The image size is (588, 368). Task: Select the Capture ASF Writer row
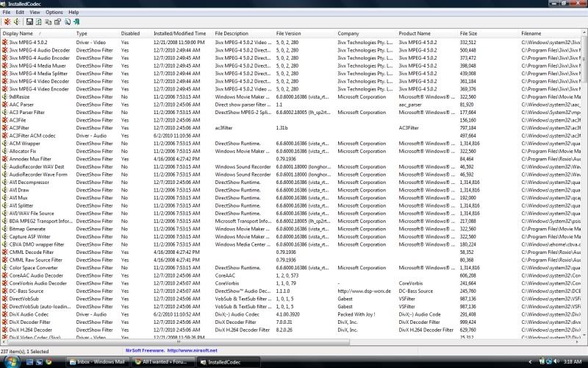click(290, 236)
